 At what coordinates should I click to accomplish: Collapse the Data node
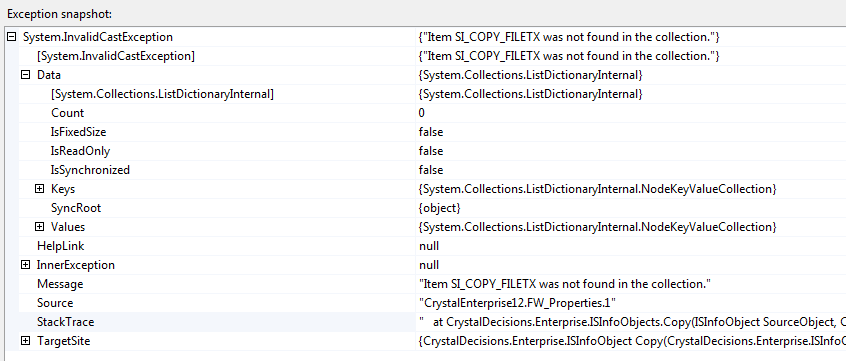point(25,75)
